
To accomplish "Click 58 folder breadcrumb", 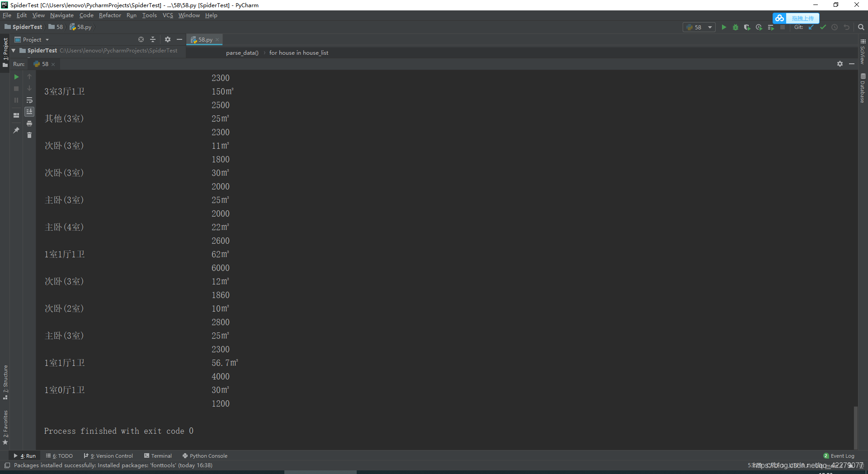I will (x=56, y=27).
